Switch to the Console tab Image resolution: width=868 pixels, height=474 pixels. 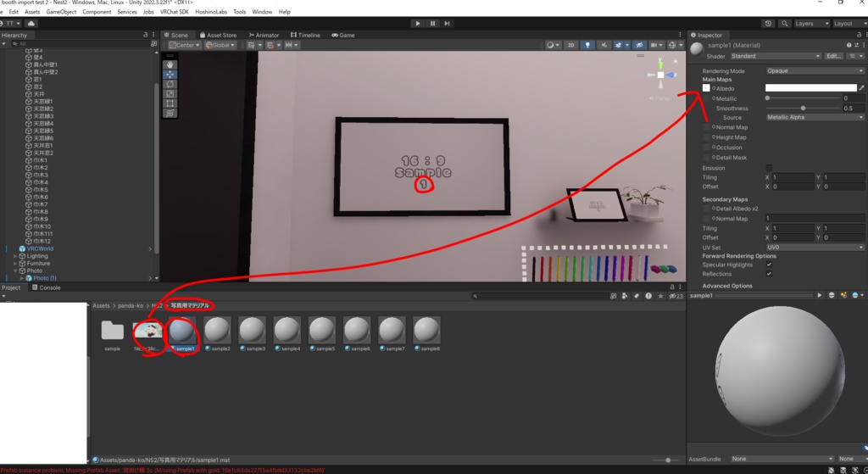coord(47,287)
